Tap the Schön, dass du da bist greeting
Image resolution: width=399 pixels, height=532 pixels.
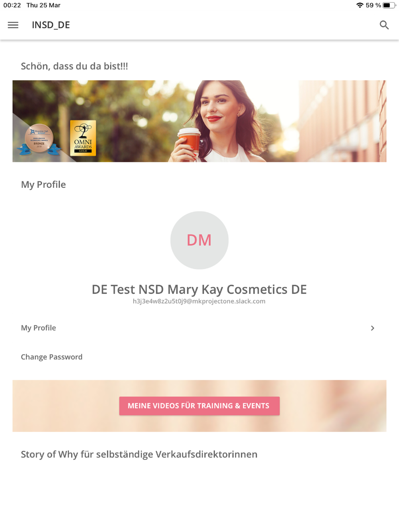(x=74, y=66)
